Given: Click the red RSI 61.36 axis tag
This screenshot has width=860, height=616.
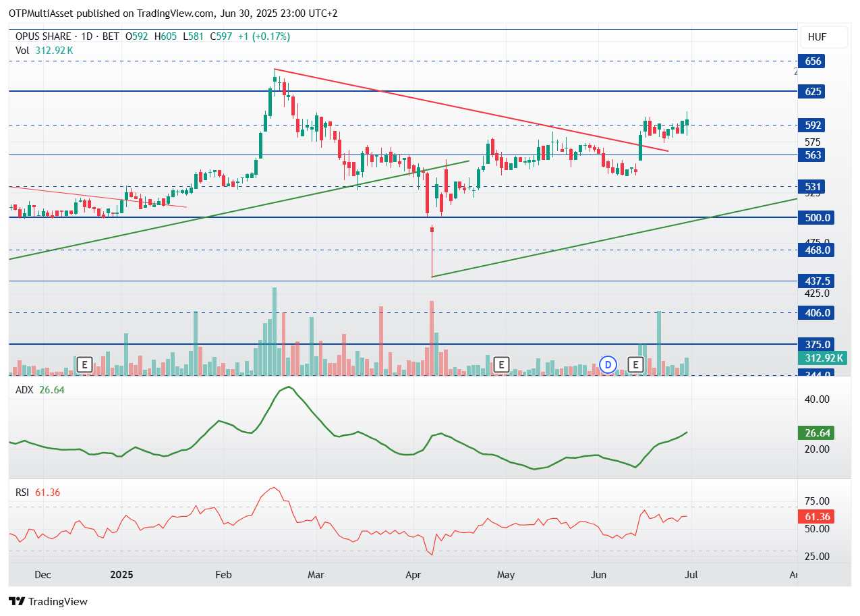Looking at the screenshot, I should [816, 517].
